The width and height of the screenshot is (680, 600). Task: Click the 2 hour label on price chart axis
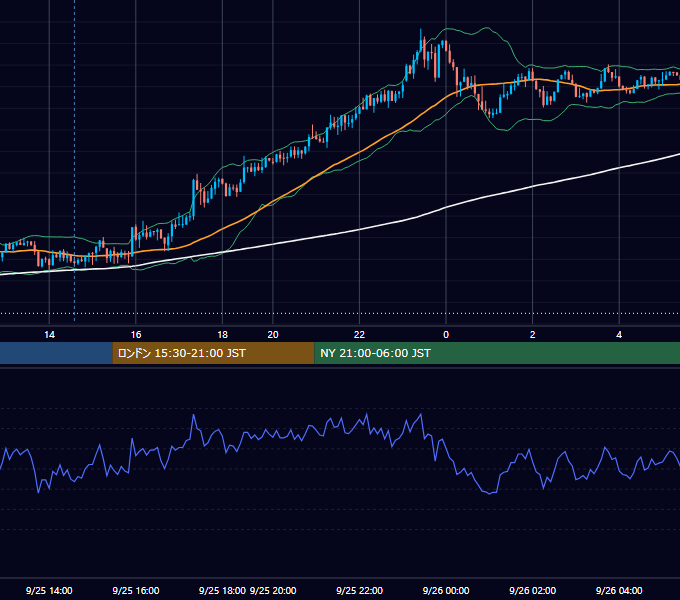pyautogui.click(x=533, y=335)
